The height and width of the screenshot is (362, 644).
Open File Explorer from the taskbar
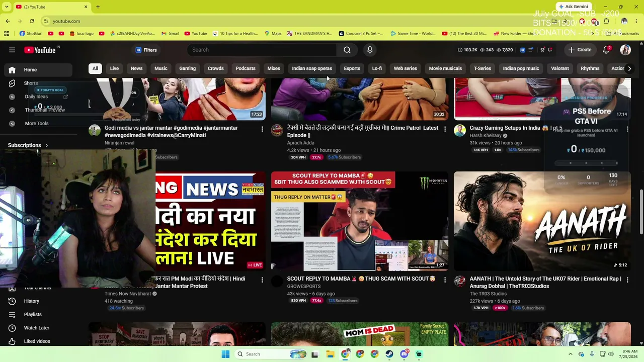tap(330, 354)
